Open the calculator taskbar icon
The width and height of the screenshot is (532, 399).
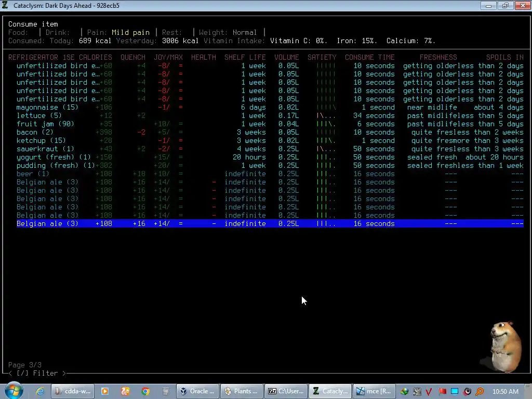coord(166,391)
